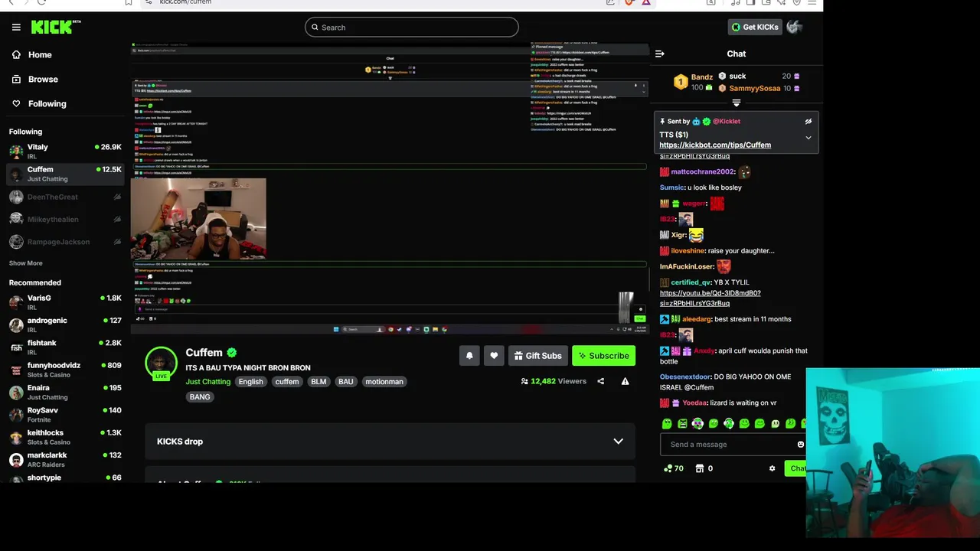The height and width of the screenshot is (551, 980).
Task: Click Cuffem's live avatar
Action: 162,363
